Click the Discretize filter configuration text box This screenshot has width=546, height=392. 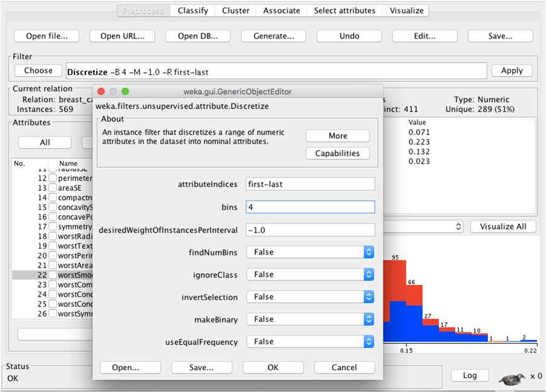tap(276, 71)
